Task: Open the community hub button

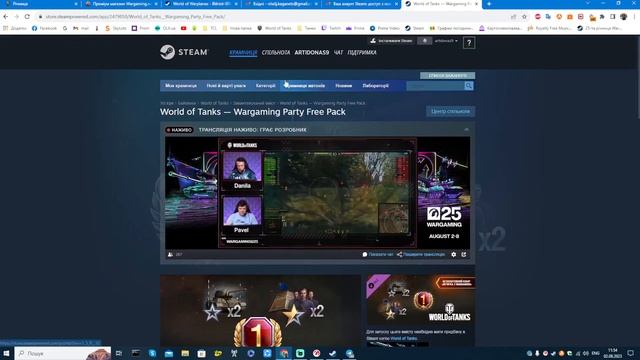Action: (450, 111)
